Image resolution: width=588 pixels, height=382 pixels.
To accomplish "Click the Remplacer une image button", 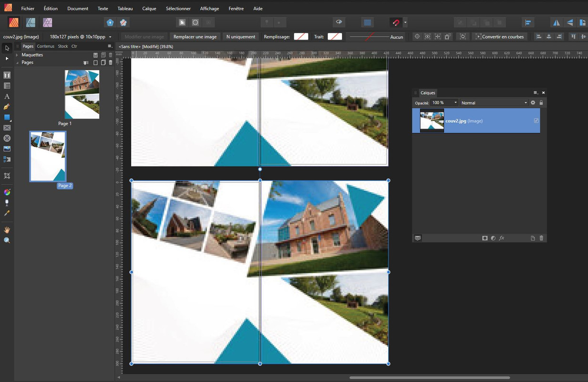I will (195, 37).
